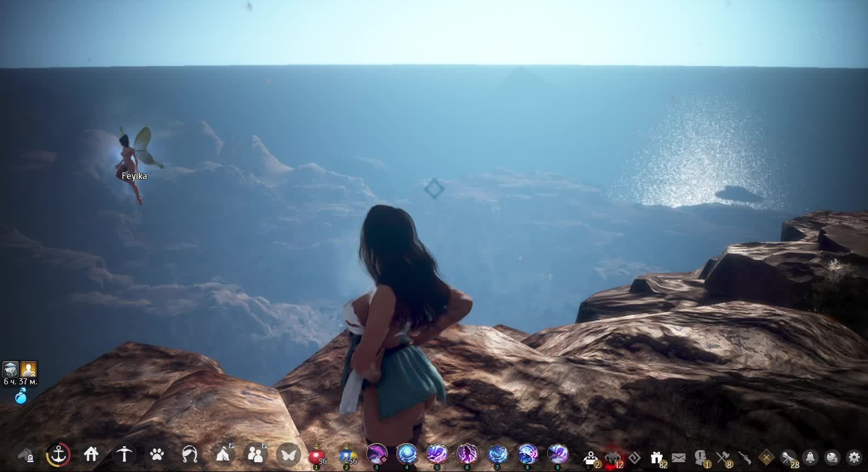Activate skill in quick slot 5
Screen dimensions: 868x472
437,454
